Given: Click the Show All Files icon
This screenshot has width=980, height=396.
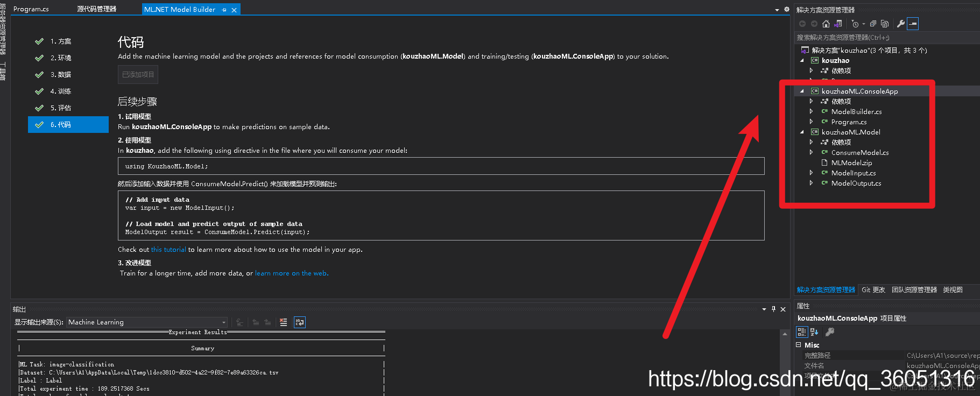Looking at the screenshot, I should [x=885, y=24].
